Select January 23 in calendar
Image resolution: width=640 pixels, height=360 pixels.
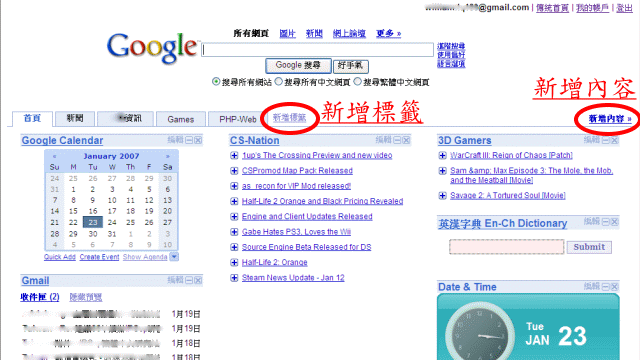pos(93,222)
